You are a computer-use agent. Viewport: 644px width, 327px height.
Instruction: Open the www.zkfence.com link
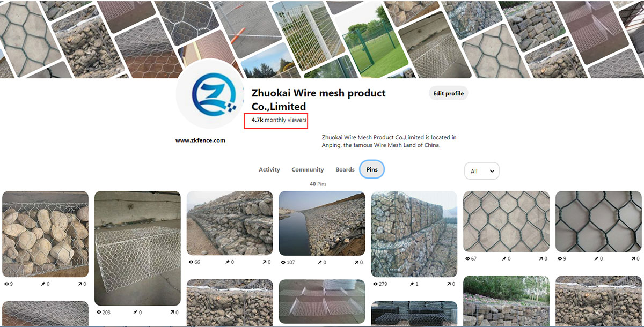(x=200, y=140)
